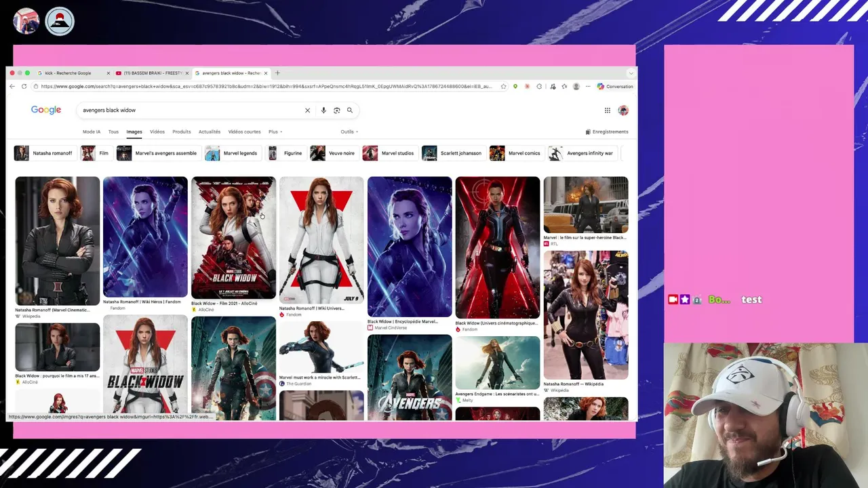Filter by the 'Veuve noire' chip

(334, 153)
